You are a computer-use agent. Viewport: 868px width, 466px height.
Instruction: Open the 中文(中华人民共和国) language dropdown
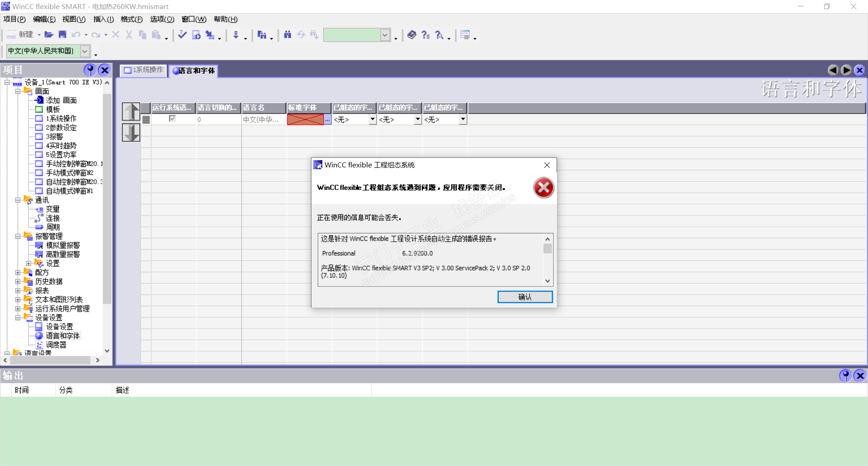[85, 51]
